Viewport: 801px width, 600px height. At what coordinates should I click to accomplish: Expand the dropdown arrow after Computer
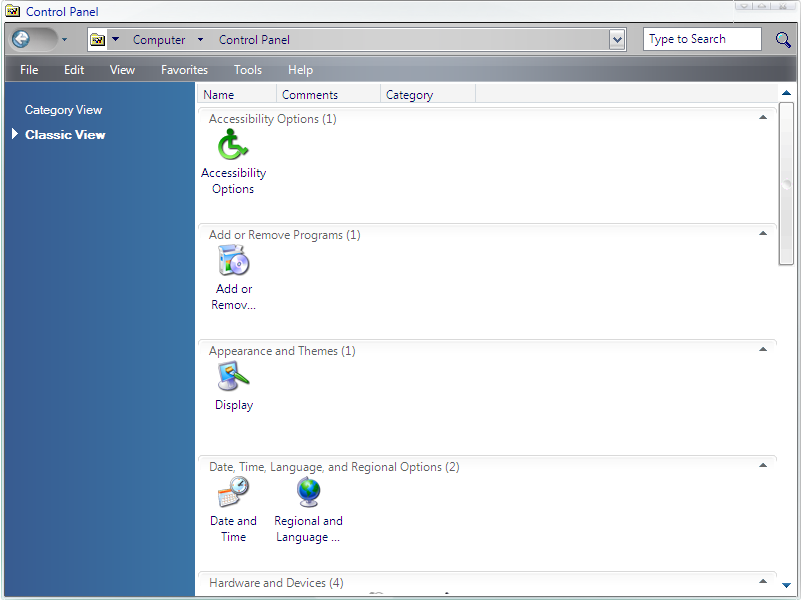click(x=200, y=39)
